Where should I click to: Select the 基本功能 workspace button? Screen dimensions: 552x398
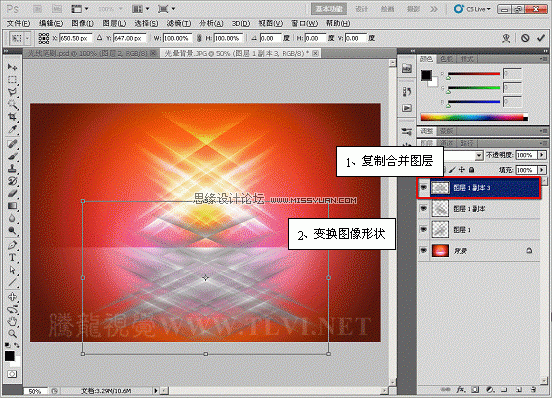[x=329, y=9]
